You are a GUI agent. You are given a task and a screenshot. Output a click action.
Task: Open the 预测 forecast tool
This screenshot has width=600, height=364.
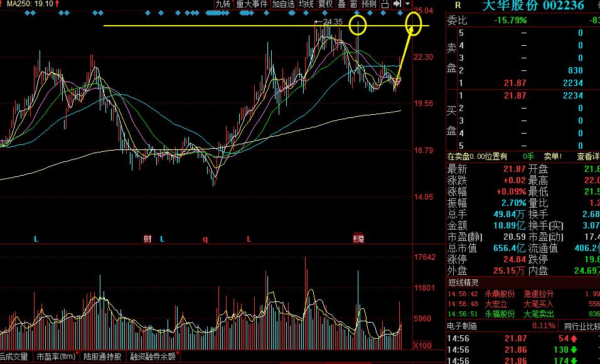click(369, 4)
